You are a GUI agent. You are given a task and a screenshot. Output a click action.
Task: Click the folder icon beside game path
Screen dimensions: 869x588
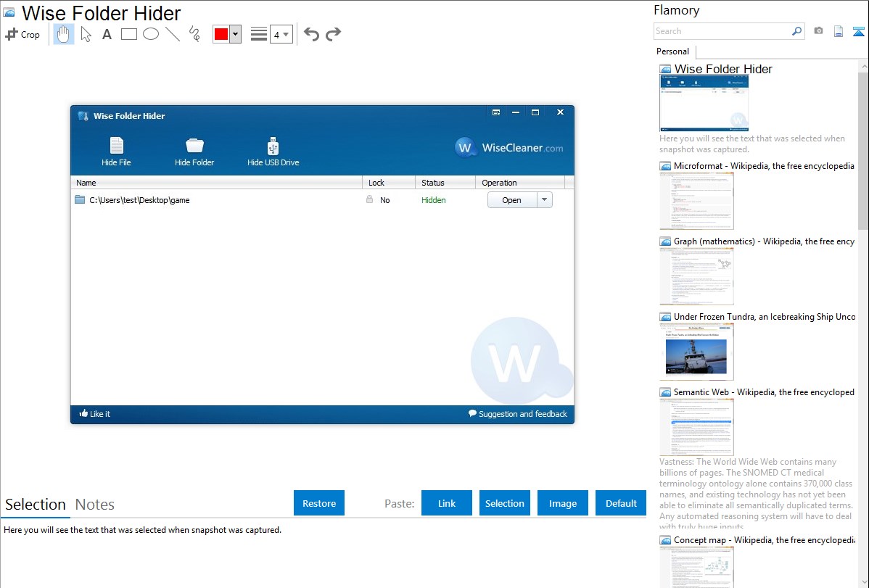[x=80, y=199]
